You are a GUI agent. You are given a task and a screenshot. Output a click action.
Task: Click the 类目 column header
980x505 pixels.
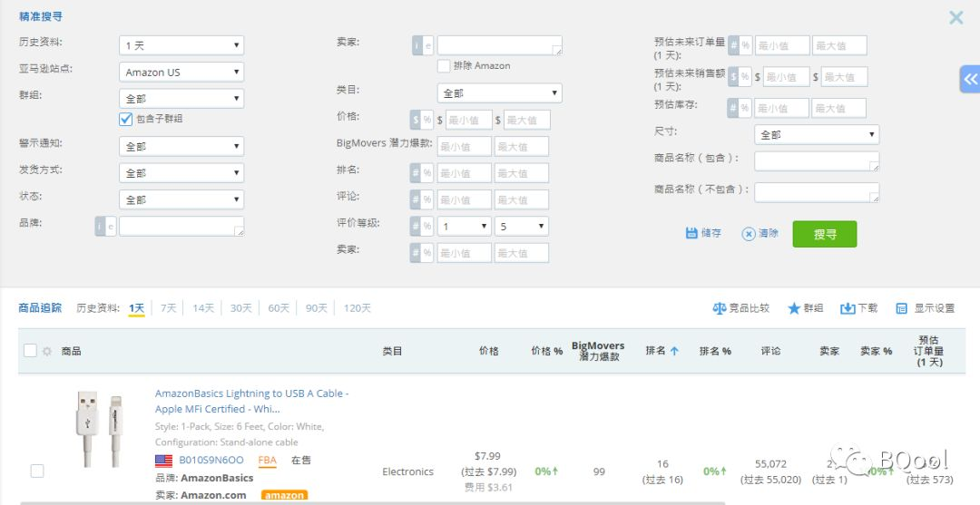coord(393,351)
